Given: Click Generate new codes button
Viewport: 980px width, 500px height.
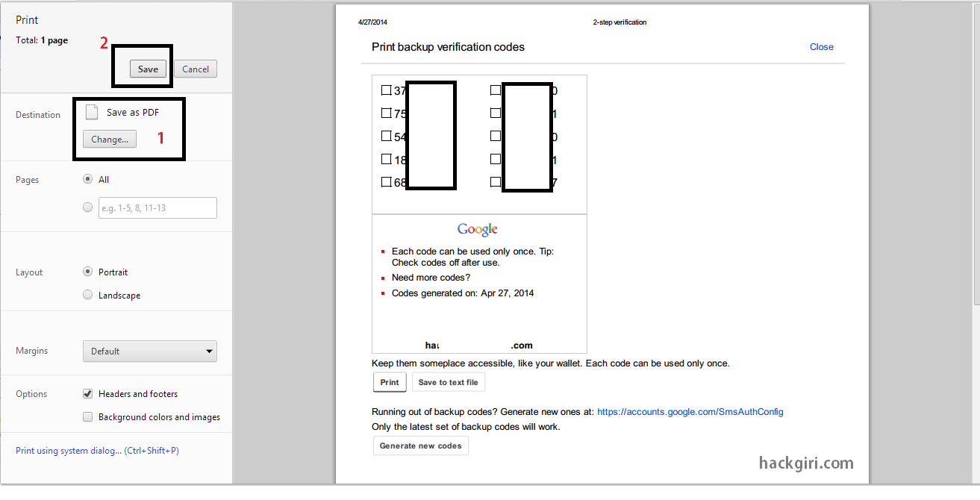Looking at the screenshot, I should point(421,446).
